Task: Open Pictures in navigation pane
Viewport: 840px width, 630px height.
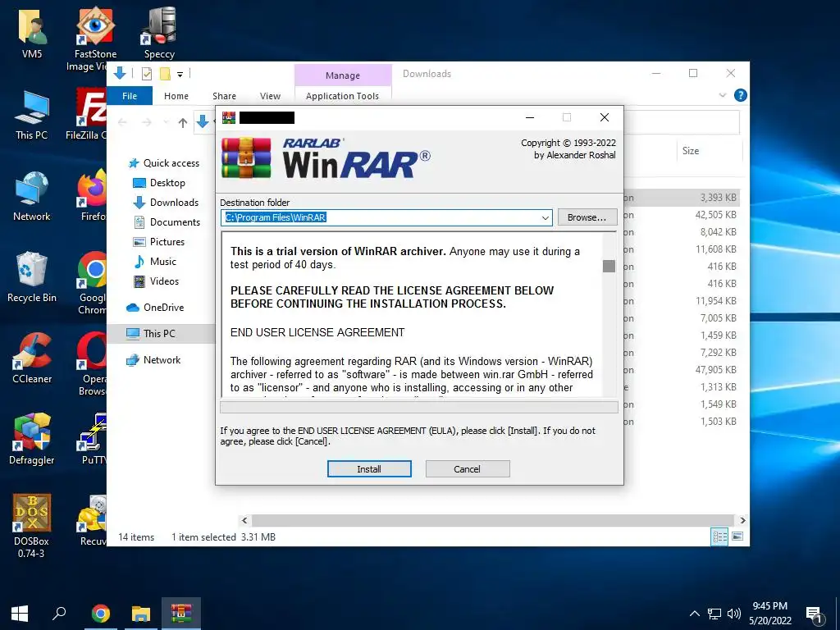Action: [x=159, y=242]
